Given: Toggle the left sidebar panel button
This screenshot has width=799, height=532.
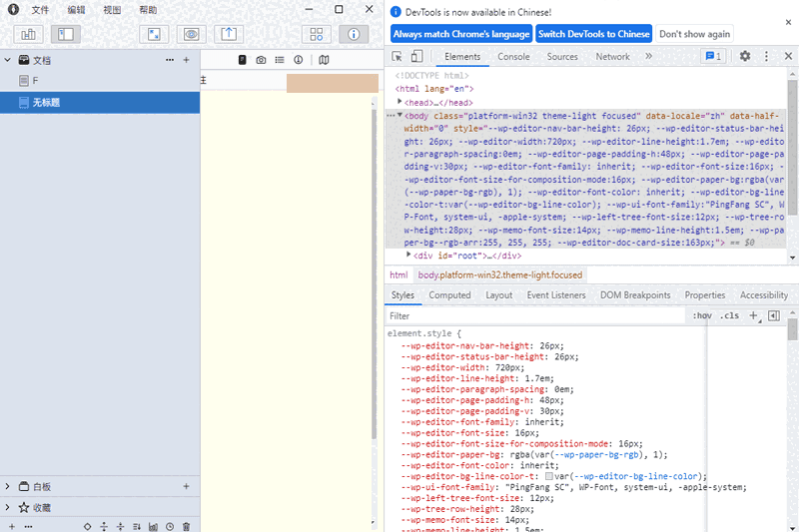Looking at the screenshot, I should tap(65, 34).
